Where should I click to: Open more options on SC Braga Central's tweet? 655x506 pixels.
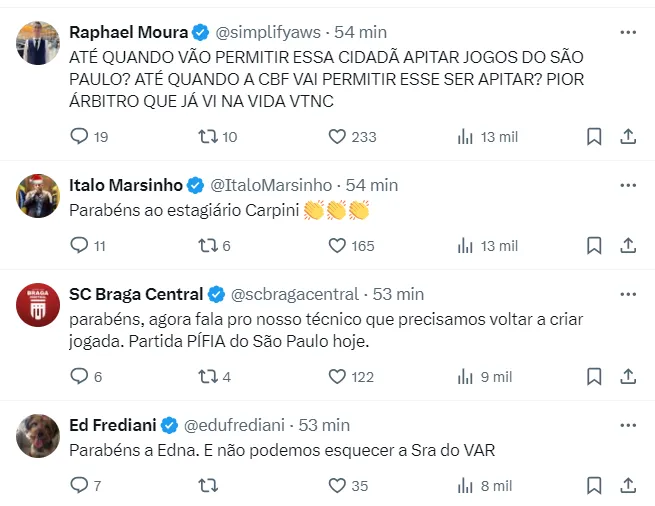pyautogui.click(x=628, y=294)
